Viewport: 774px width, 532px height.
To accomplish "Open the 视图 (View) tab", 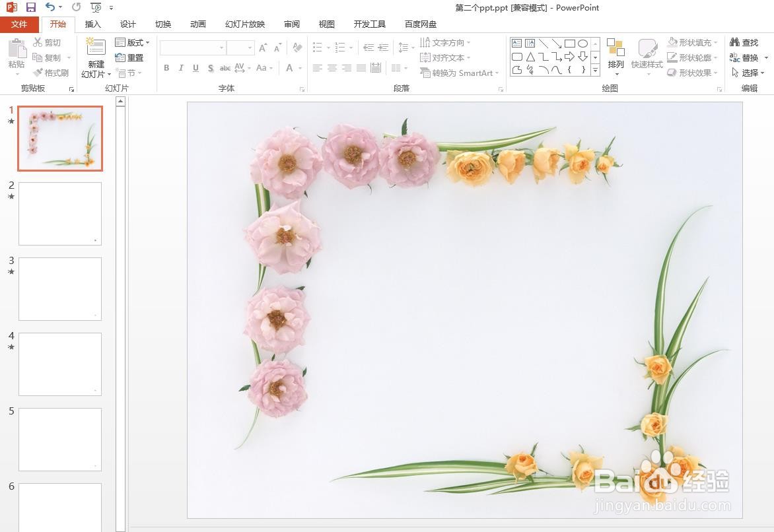I will (326, 24).
